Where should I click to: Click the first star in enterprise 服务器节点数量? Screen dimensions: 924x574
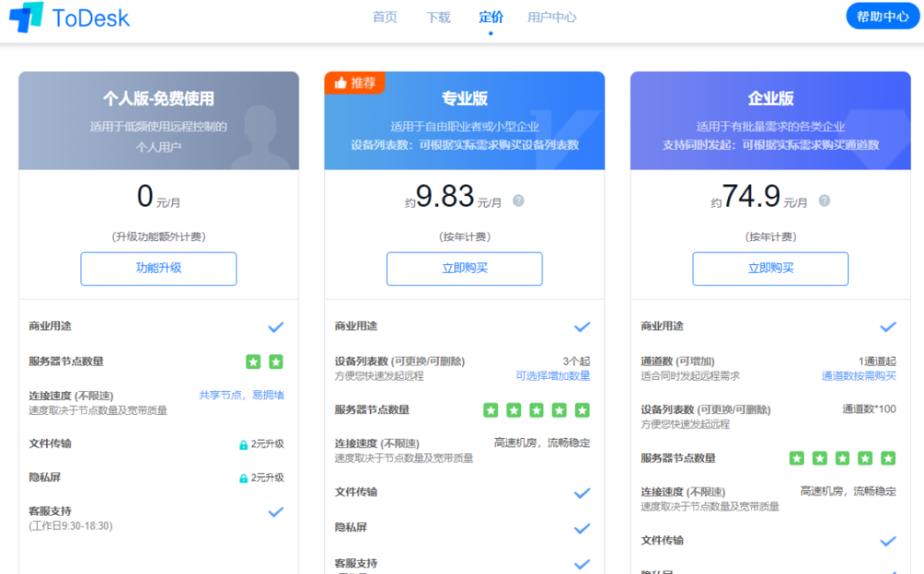796,458
